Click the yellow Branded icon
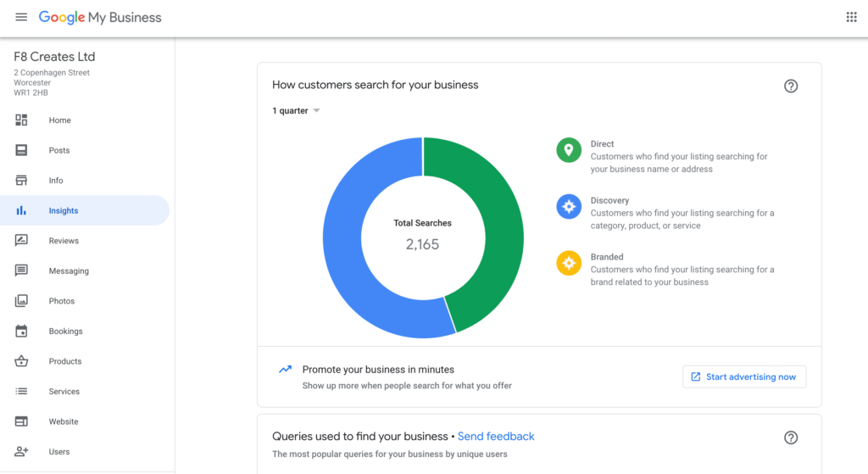The image size is (868, 474). click(x=569, y=263)
